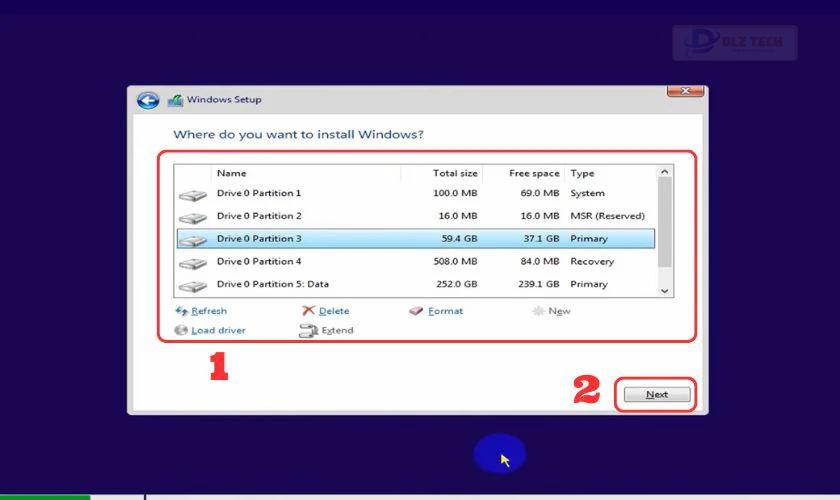Click the Recovery type cell

[592, 262]
